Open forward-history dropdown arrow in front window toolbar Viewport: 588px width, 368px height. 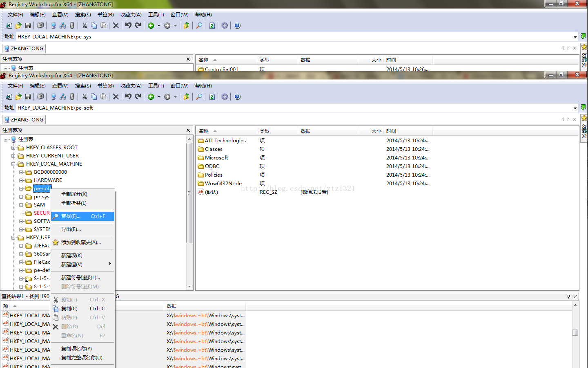(176, 97)
